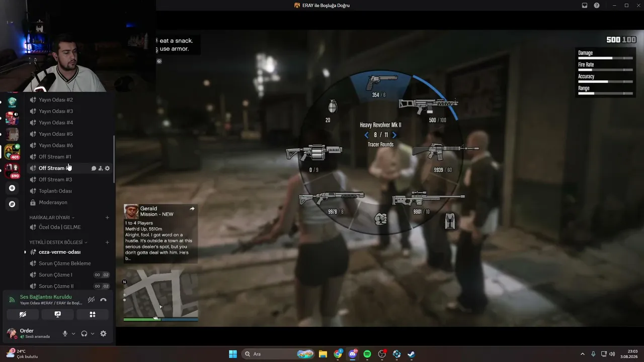Toggle microphone mute in Discord user panel
Screen dimensions: 644x362
[x=65, y=333]
